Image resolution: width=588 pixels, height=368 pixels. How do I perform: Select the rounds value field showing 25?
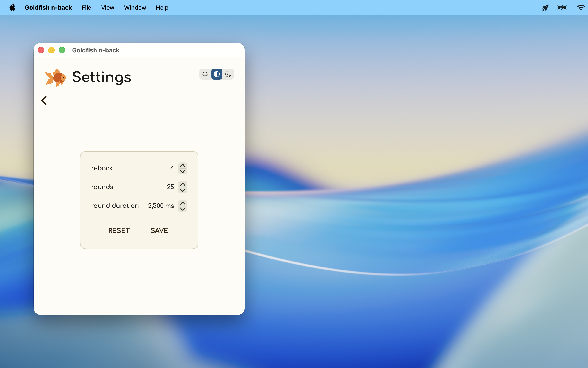tap(171, 187)
